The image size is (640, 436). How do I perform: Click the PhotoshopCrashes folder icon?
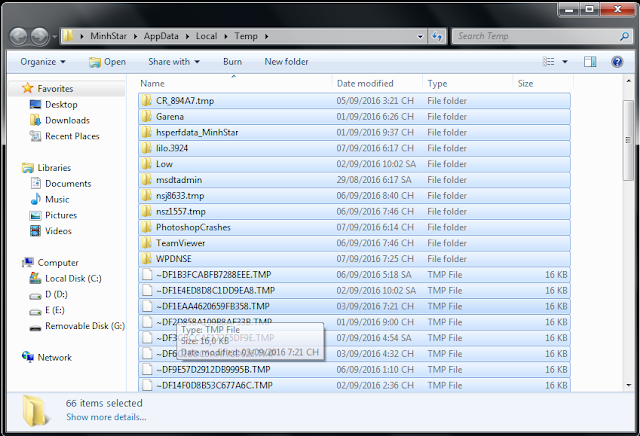[x=147, y=227]
